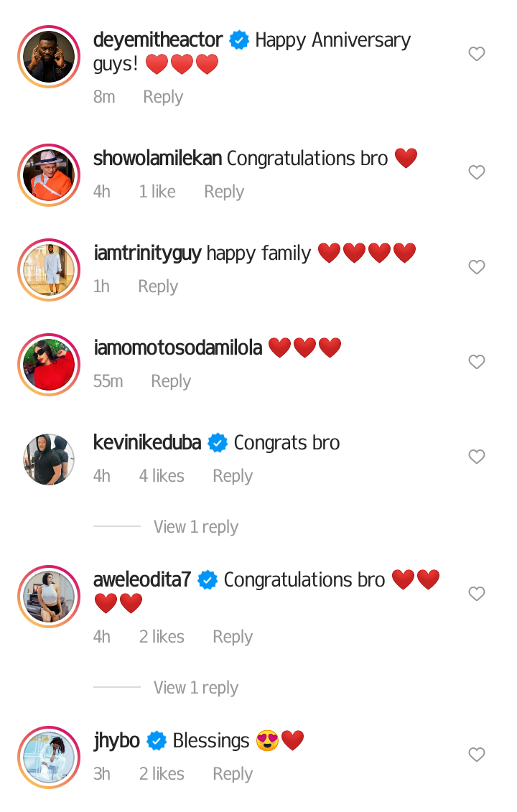Tap heart icon beside iamomotosodamilola's comment
Image resolution: width=517 pixels, height=812 pixels.
pos(476,362)
